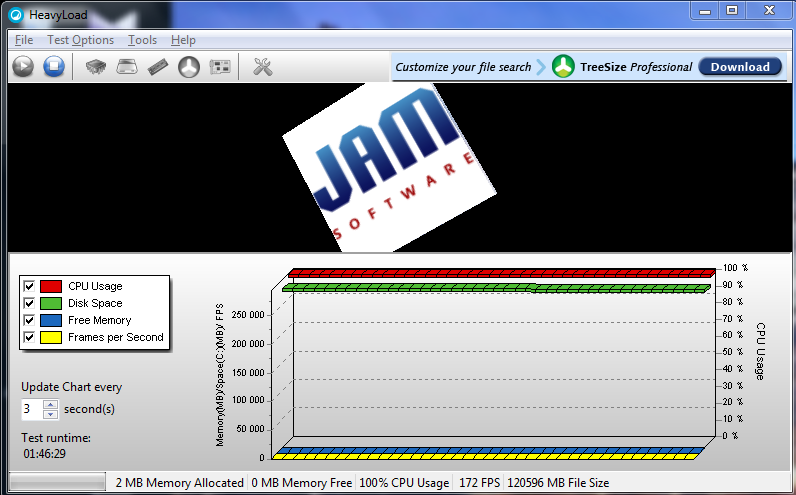The width and height of the screenshot is (796, 495).
Task: Open Options with the wrench and screwdriver icon
Action: pos(262,67)
